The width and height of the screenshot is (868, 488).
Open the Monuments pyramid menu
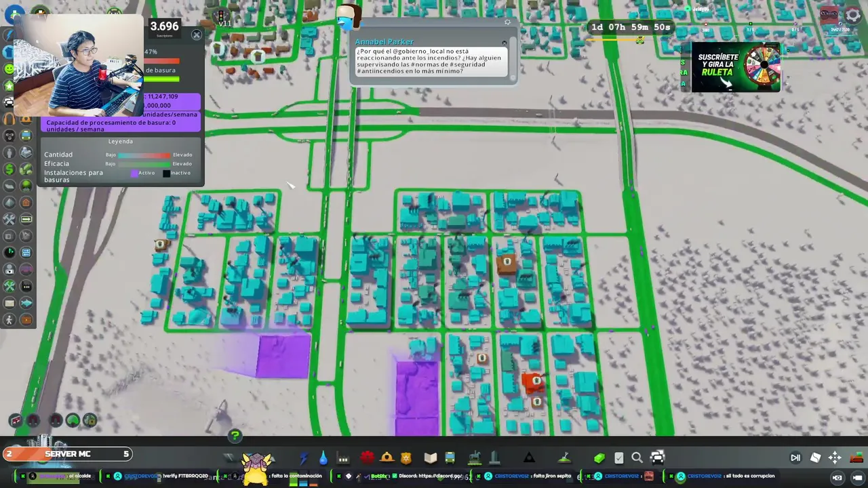[529, 458]
